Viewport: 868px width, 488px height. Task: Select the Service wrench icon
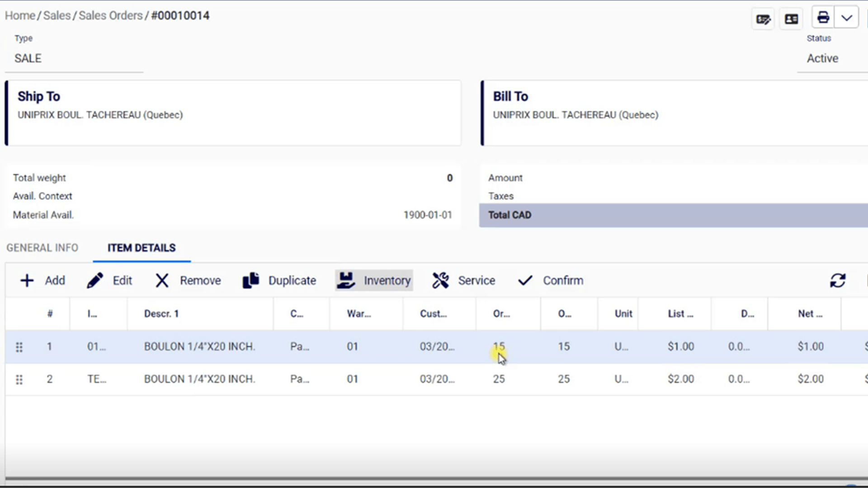pyautogui.click(x=441, y=280)
